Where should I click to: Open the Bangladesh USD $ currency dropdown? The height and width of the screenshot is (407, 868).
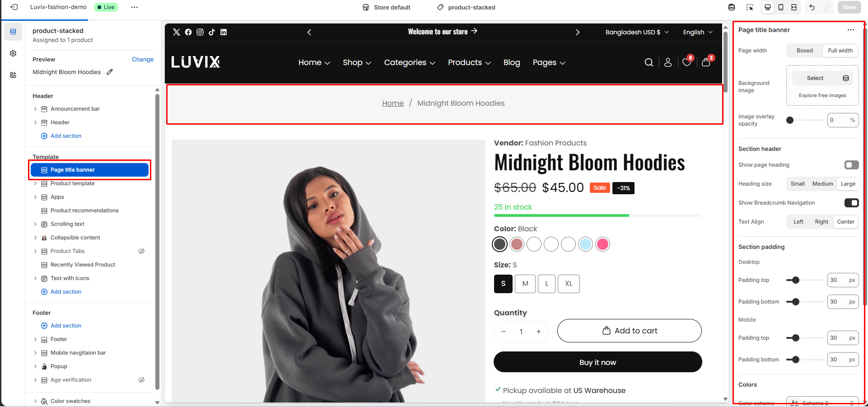point(637,32)
